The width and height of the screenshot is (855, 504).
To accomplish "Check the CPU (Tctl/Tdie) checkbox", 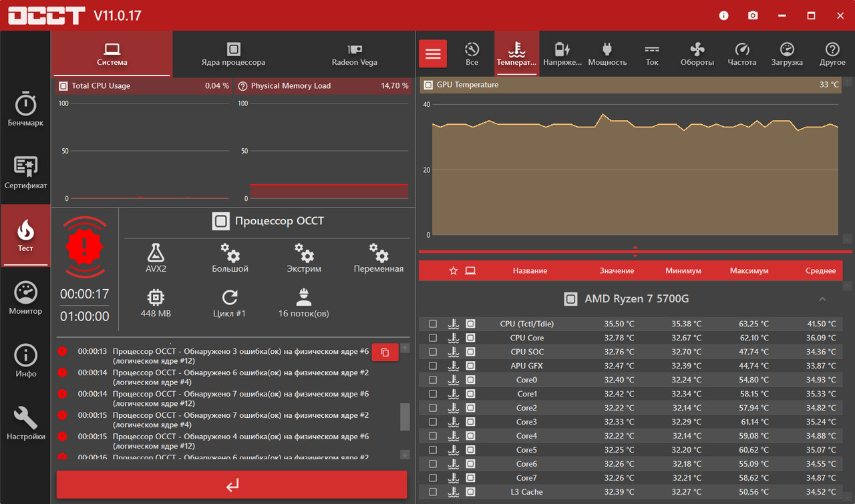I will click(433, 324).
